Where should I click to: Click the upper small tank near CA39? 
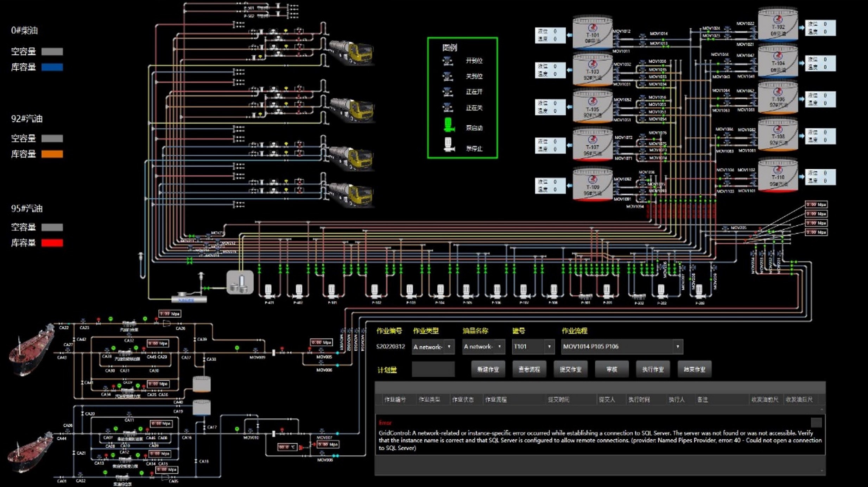(202, 384)
